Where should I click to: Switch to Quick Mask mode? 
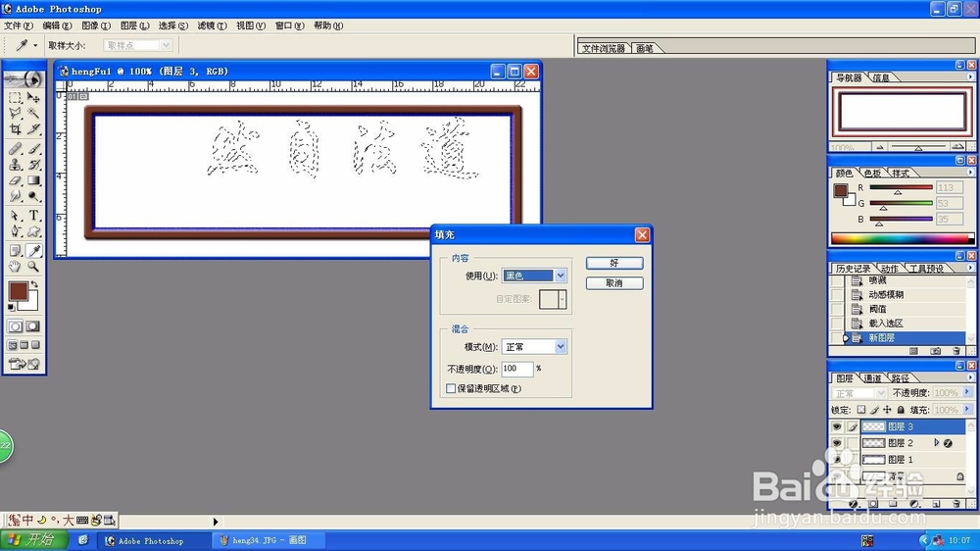[33, 326]
